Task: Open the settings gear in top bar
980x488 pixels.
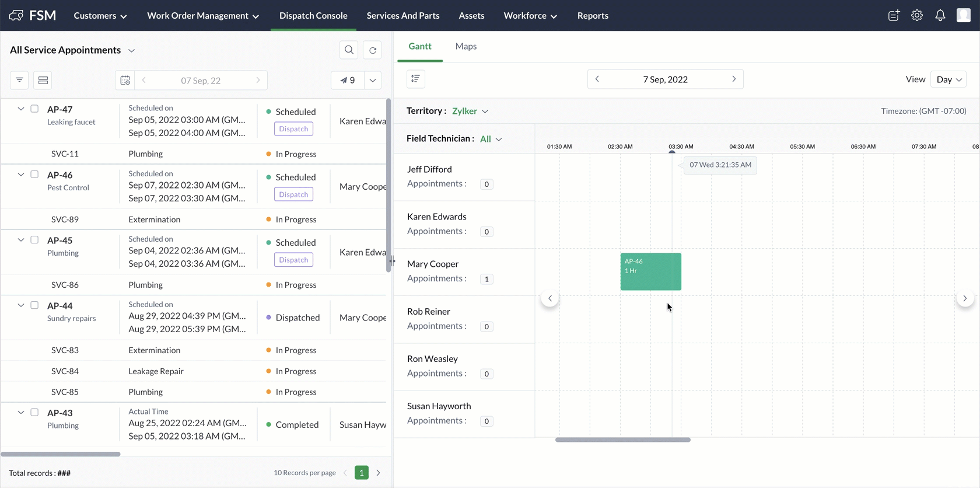Action: click(x=916, y=16)
